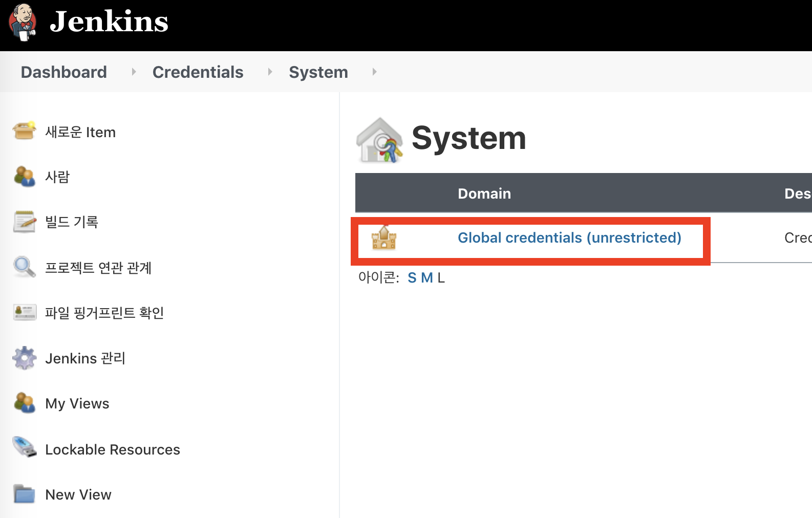812x518 pixels.
Task: Go to Dashboard breadcrumb
Action: (x=64, y=72)
